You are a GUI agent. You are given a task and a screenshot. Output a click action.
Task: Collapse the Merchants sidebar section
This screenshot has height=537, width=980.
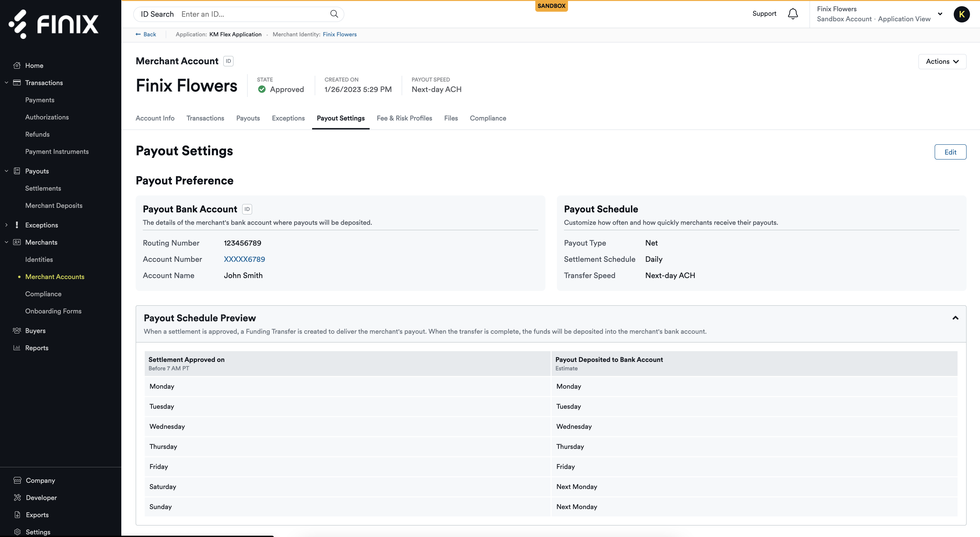(x=6, y=242)
